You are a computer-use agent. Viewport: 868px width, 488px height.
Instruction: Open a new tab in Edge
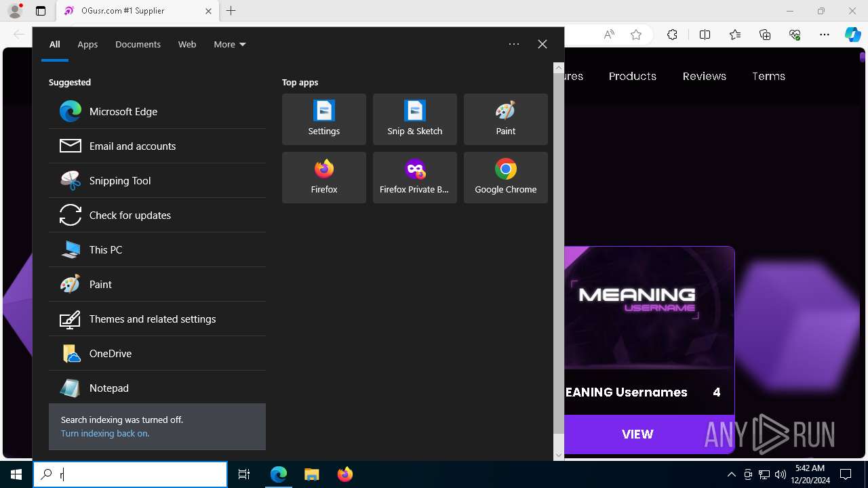pyautogui.click(x=231, y=11)
